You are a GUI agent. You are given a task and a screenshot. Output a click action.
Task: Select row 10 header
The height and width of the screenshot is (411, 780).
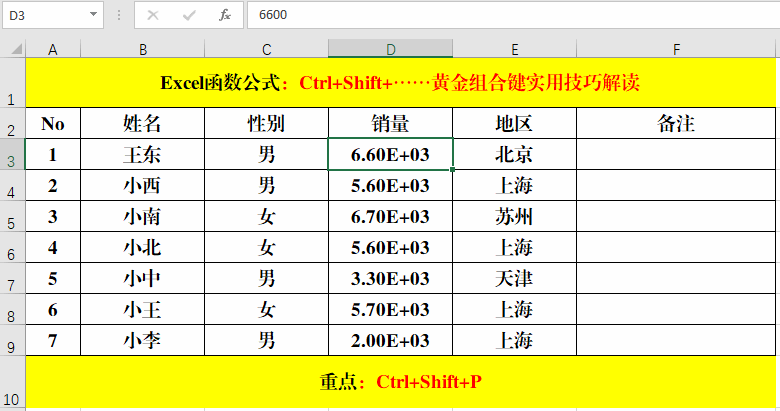(12, 382)
